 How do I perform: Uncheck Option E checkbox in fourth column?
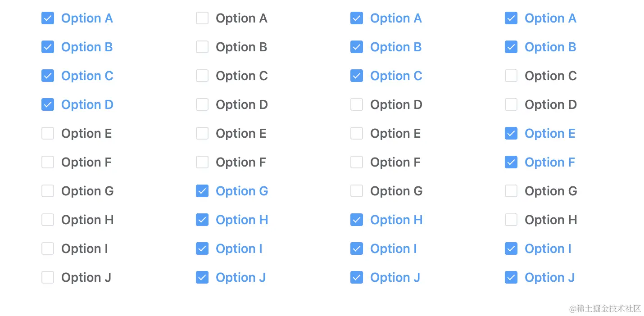tap(511, 134)
